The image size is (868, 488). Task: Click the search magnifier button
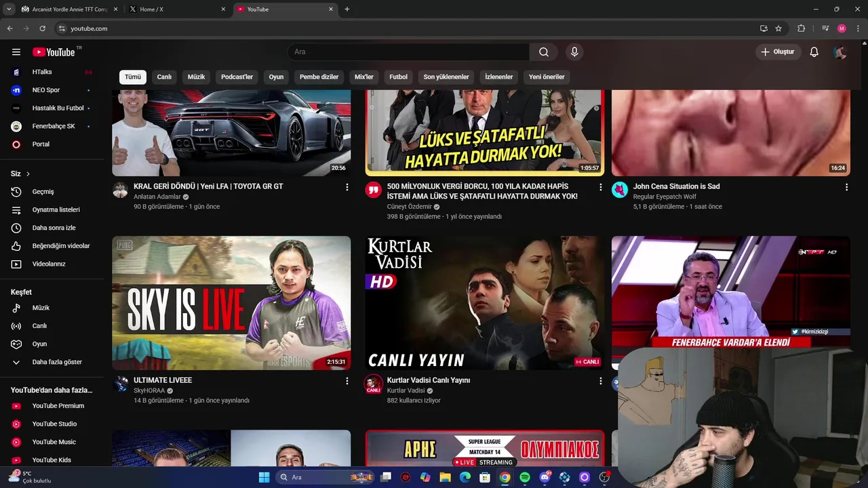coord(544,52)
